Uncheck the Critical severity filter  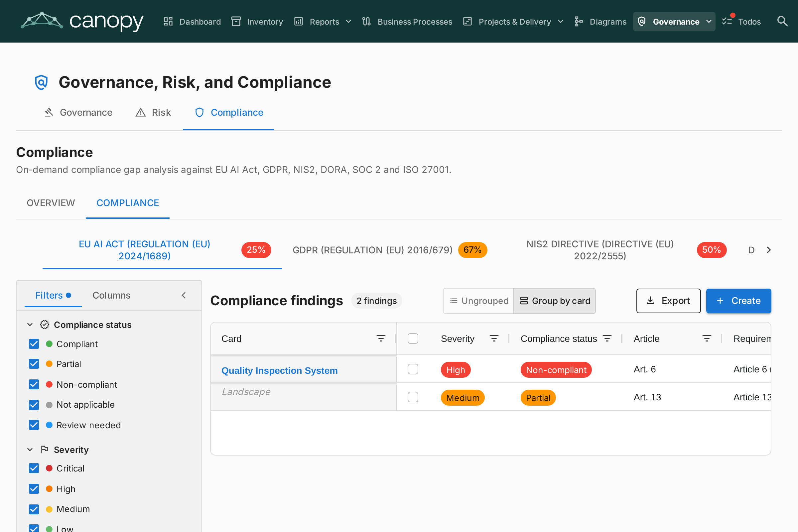tap(34, 468)
